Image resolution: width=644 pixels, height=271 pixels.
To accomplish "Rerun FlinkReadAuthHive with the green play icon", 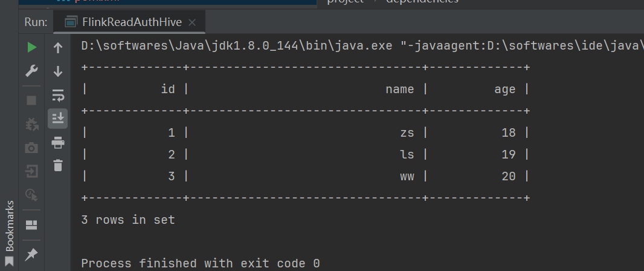I will [31, 48].
